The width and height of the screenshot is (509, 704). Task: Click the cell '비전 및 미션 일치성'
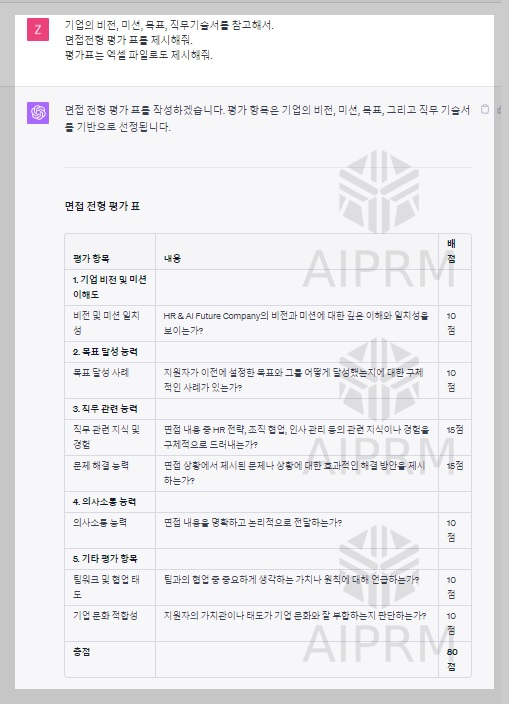click(x=106, y=323)
